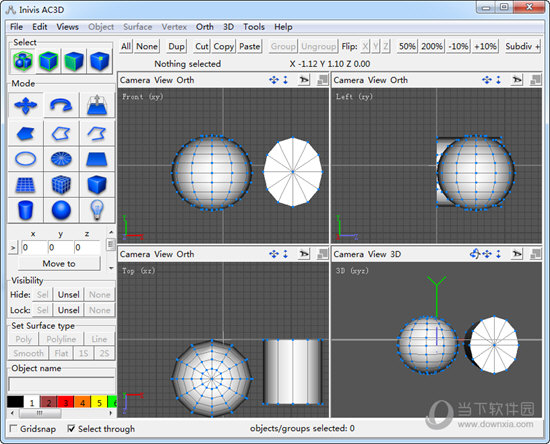This screenshot has width=550, height=444.
Task: Choose the Extrude mode icon
Action: [x=97, y=105]
